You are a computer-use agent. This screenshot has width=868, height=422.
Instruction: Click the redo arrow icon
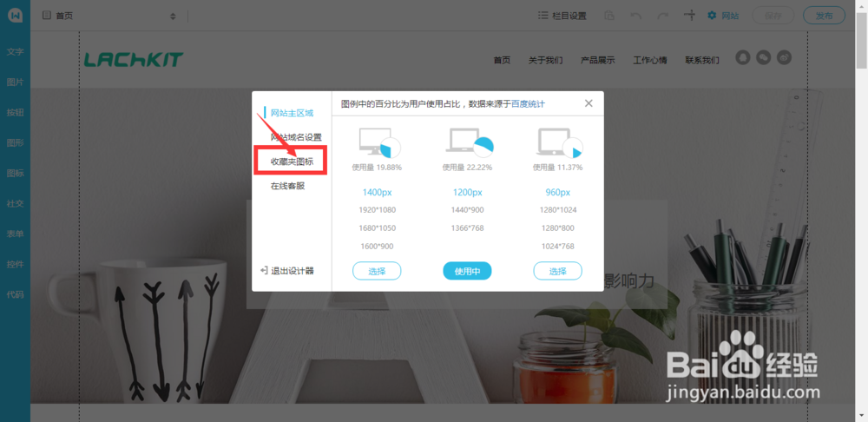click(x=662, y=16)
